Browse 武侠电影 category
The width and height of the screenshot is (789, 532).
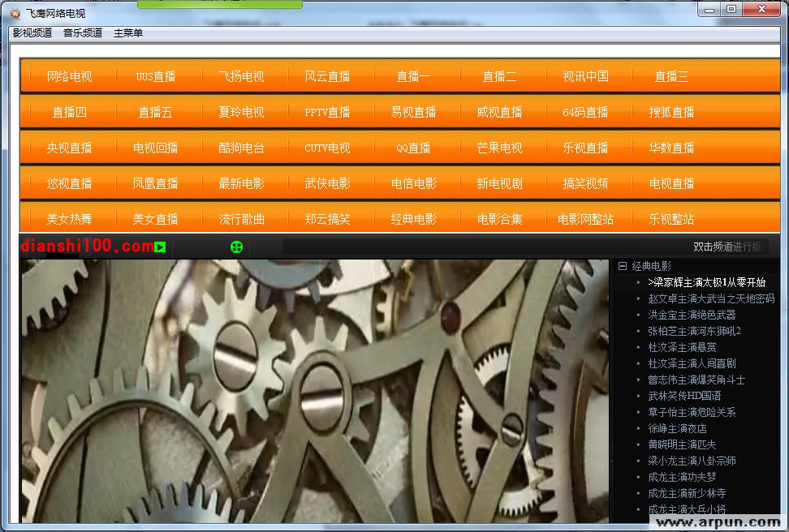coord(328,183)
